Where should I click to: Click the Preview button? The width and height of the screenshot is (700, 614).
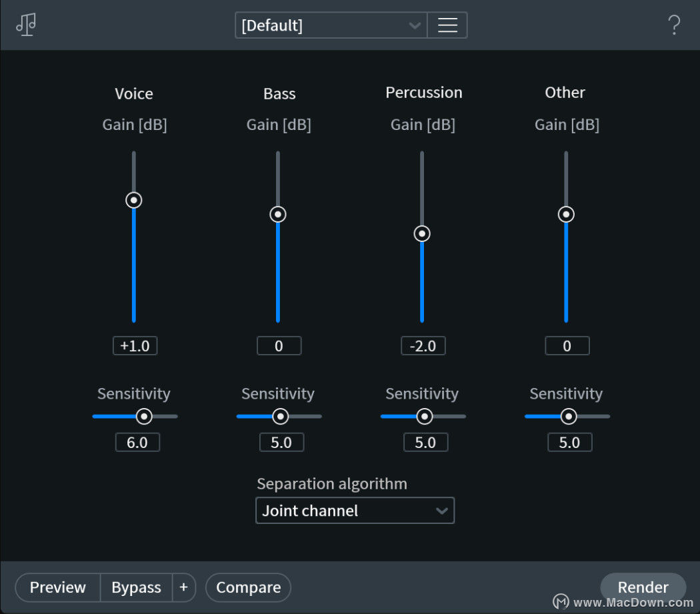[57, 587]
